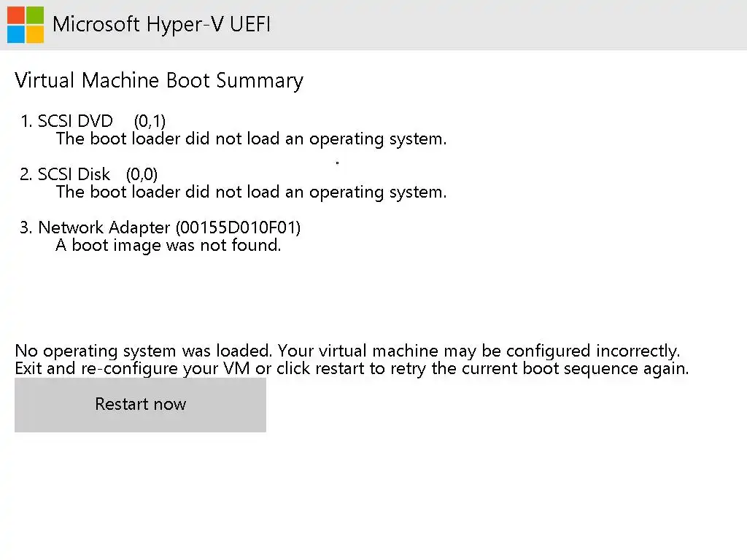Viewport: 747px width, 560px height.
Task: Click the "No operating system was loaded" line
Action: click(x=347, y=351)
